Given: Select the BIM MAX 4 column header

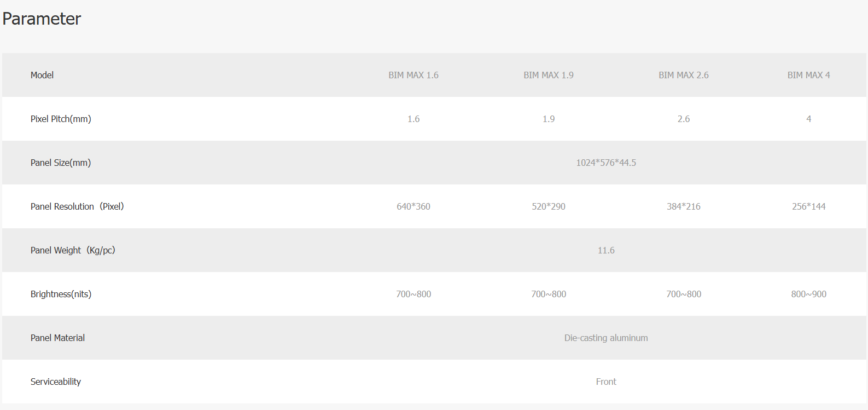Looking at the screenshot, I should tap(808, 75).
